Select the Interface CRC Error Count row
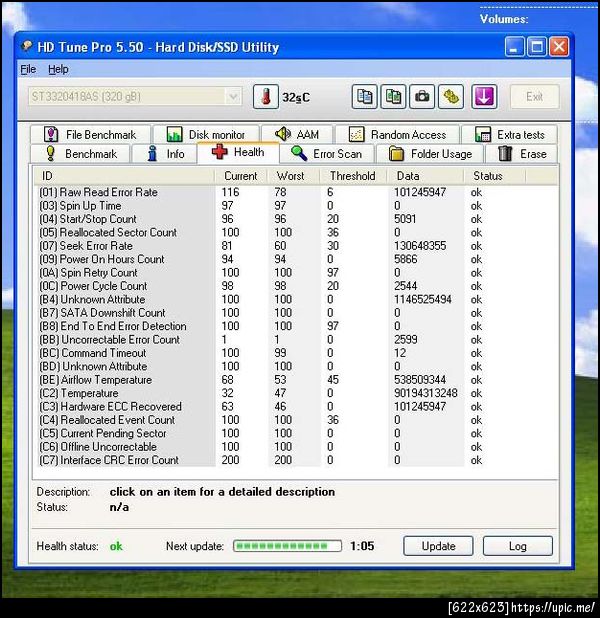Viewport: 600px width, 618px height. (296, 460)
